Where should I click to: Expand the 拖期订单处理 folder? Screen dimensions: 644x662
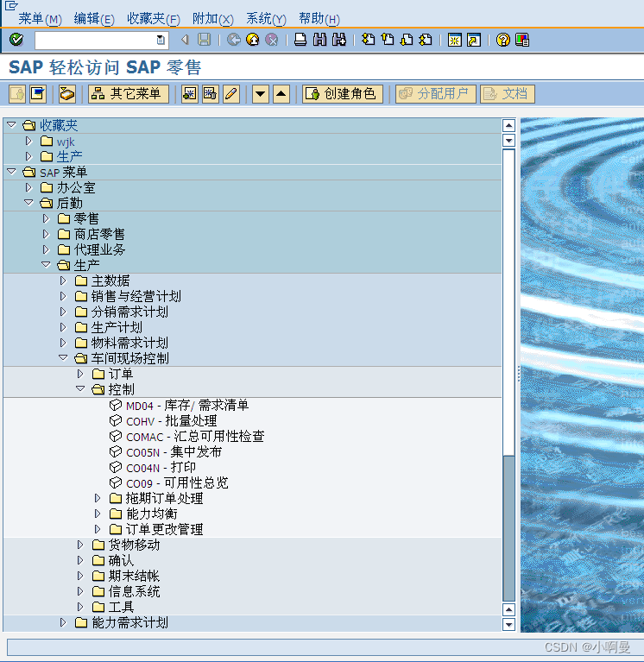point(98,498)
